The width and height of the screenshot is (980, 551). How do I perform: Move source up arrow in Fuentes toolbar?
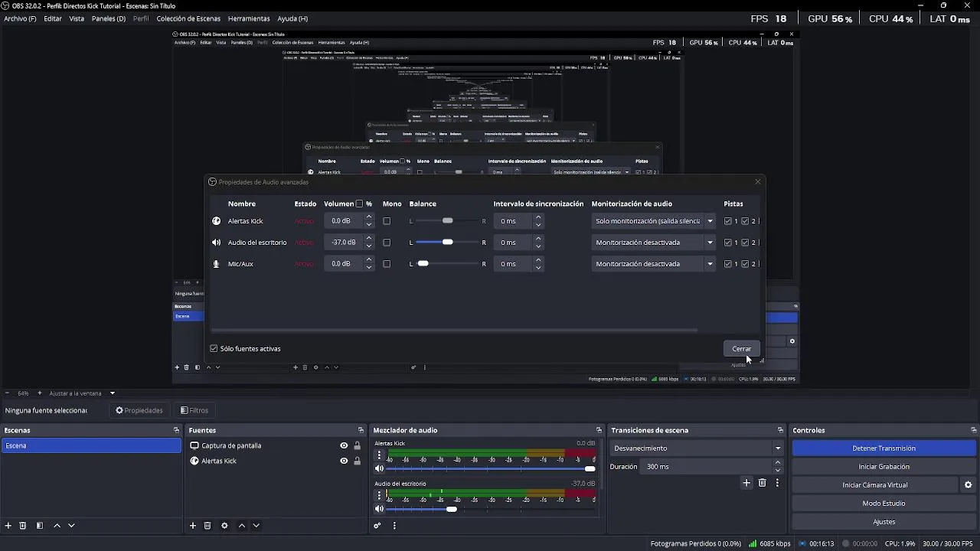(x=242, y=526)
